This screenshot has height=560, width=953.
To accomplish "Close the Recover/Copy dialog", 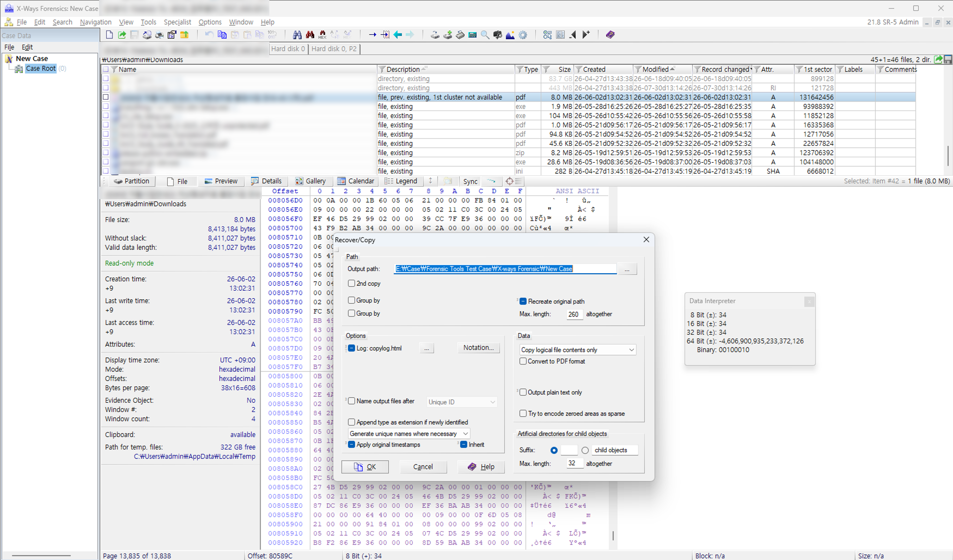I will 646,239.
